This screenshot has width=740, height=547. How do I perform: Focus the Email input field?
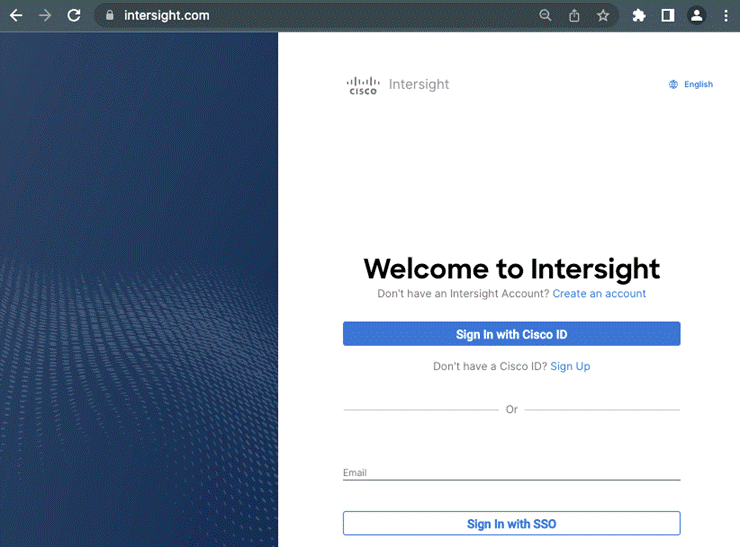512,472
